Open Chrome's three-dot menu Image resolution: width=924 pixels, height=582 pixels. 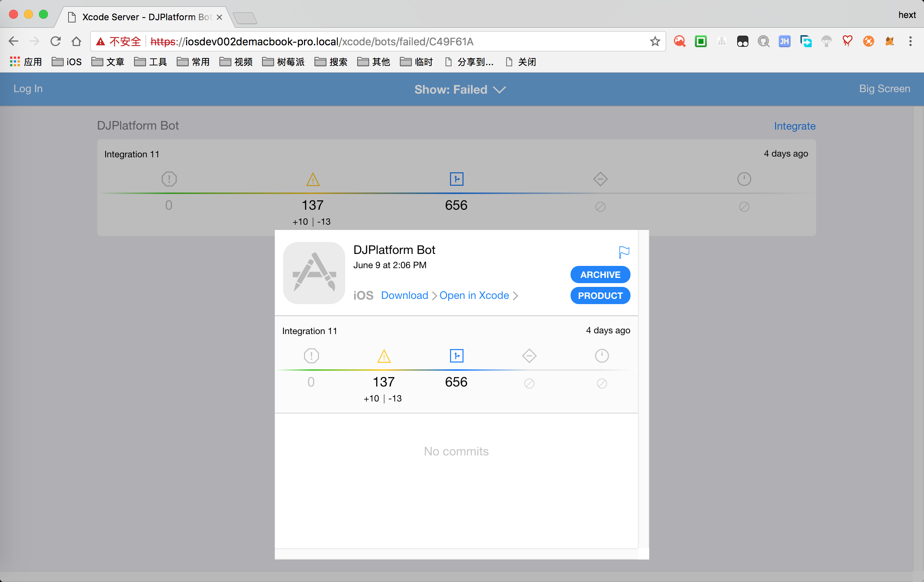[910, 42]
